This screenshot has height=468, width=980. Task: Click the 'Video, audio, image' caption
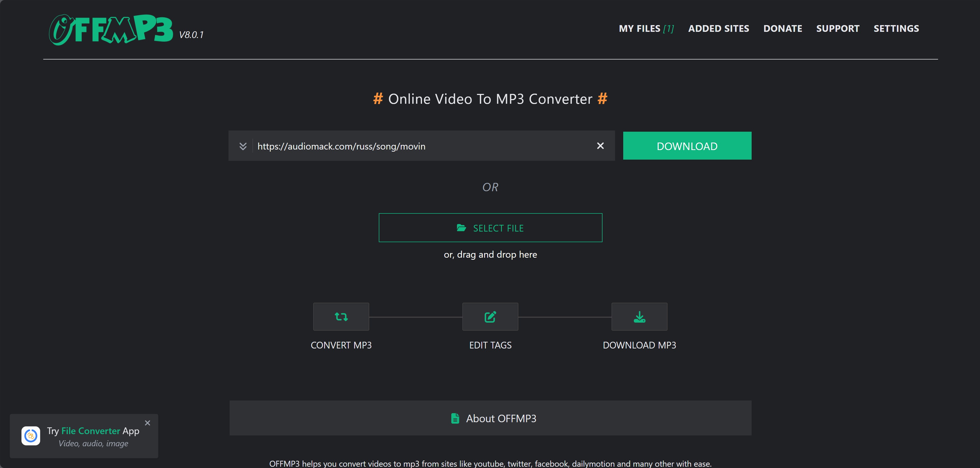coord(93,443)
